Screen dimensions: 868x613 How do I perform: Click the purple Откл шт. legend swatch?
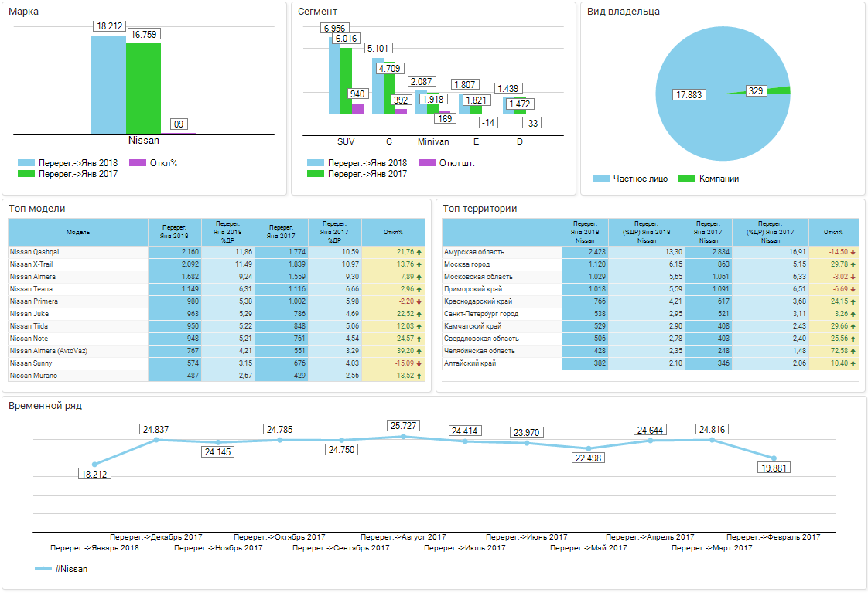427,163
